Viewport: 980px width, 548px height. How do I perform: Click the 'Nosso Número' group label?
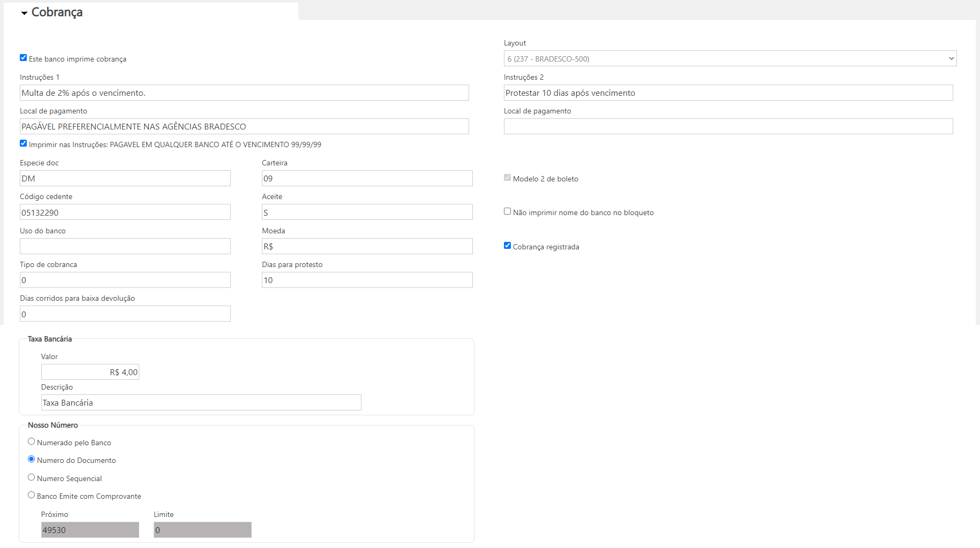coord(53,425)
